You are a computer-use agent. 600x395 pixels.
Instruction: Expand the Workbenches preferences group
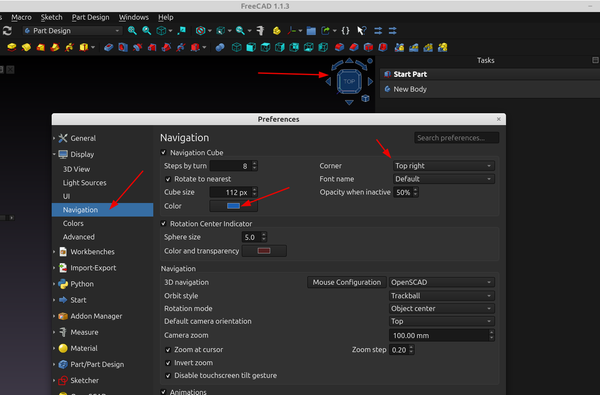pyautogui.click(x=54, y=252)
